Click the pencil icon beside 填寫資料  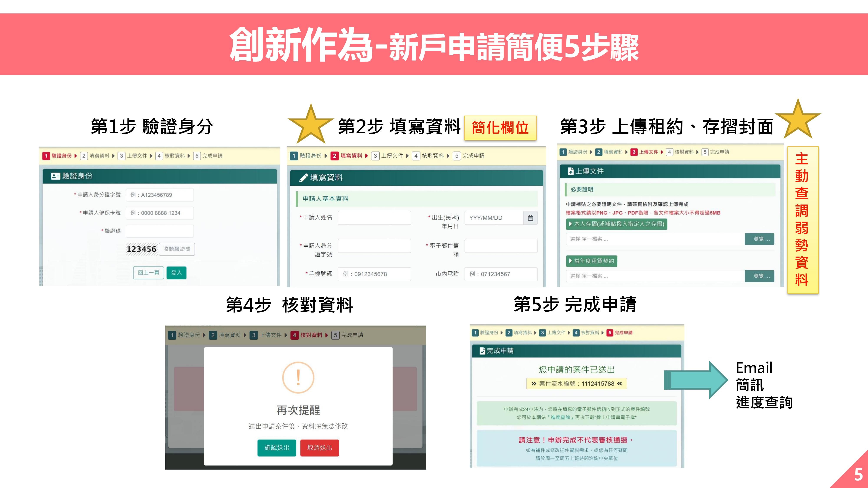point(303,177)
